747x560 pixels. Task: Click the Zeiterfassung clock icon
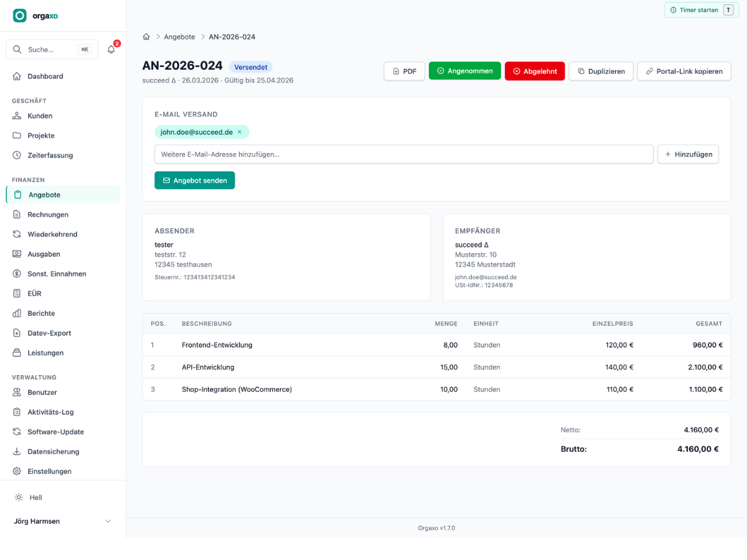(x=17, y=156)
